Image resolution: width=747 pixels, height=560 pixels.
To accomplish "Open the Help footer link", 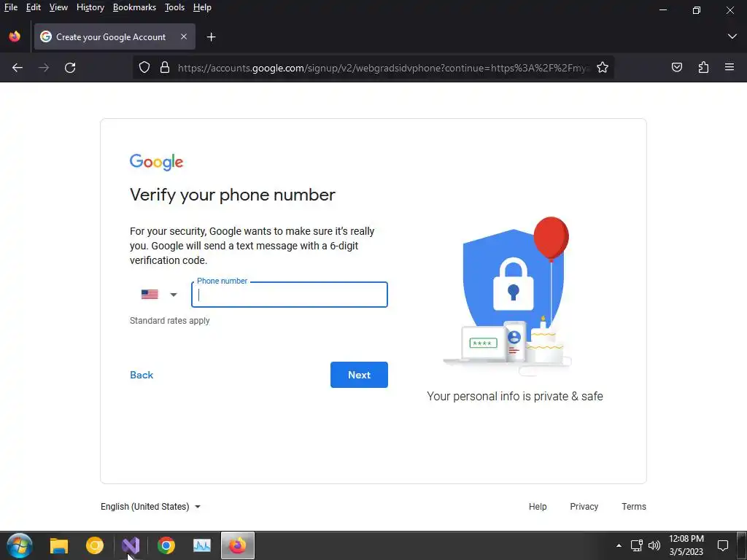I will [x=538, y=507].
